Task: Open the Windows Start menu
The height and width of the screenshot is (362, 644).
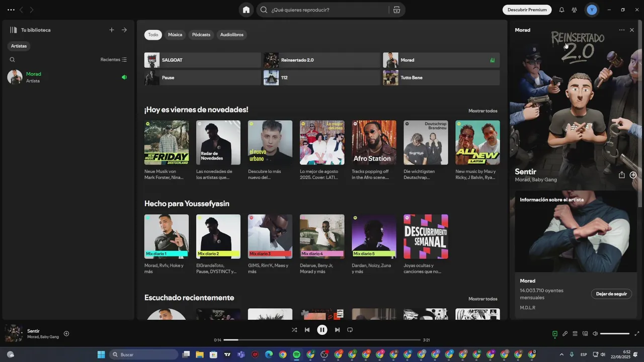Action: [x=101, y=354]
